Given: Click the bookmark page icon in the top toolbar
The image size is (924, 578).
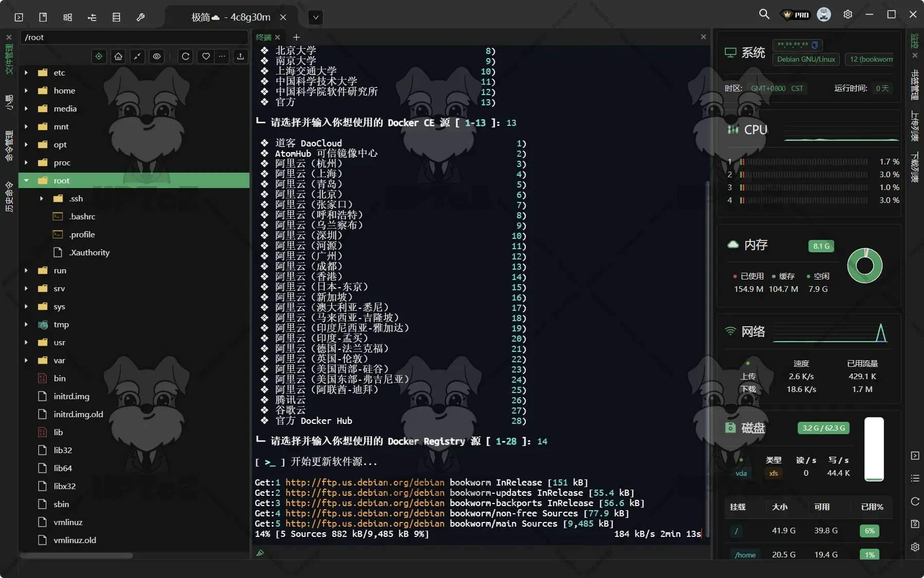Looking at the screenshot, I should click(43, 17).
